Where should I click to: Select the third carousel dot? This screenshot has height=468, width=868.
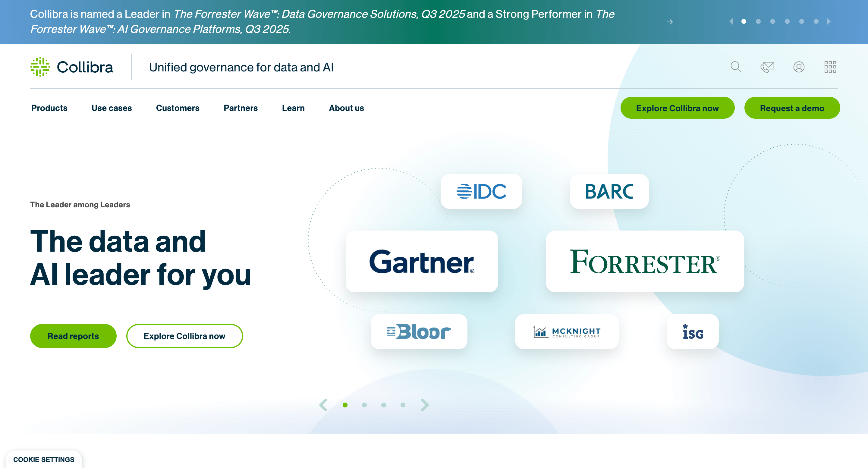coord(383,405)
